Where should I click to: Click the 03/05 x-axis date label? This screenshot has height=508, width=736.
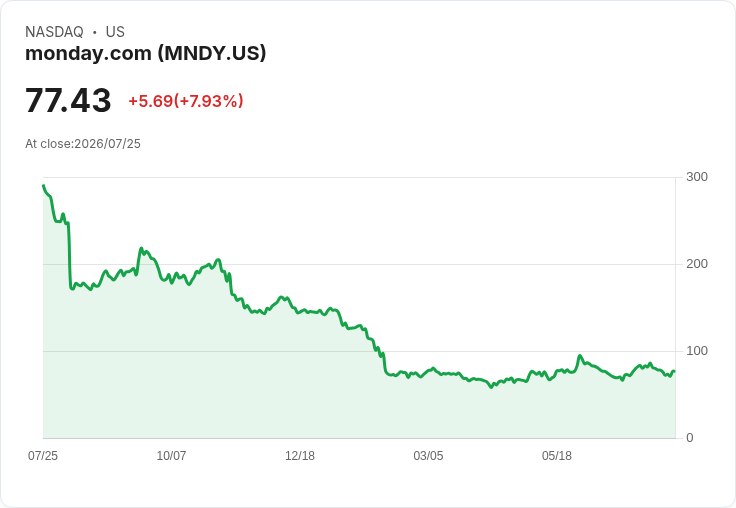click(428, 455)
